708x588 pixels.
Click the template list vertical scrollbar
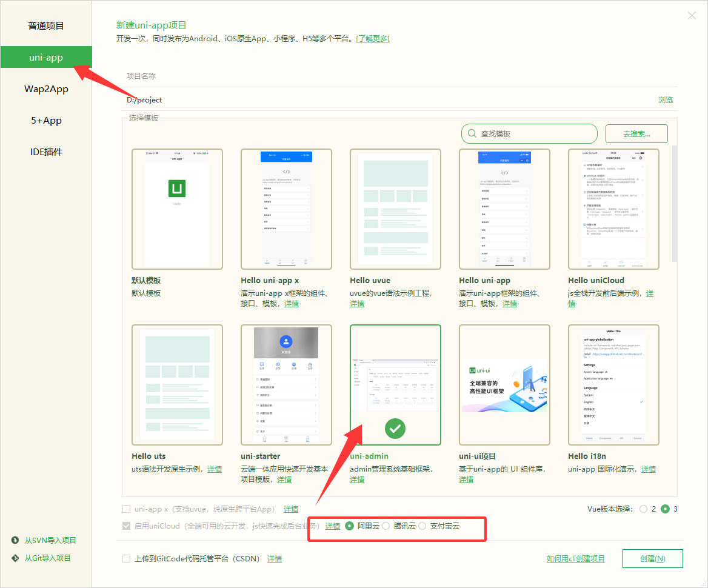tap(675, 203)
